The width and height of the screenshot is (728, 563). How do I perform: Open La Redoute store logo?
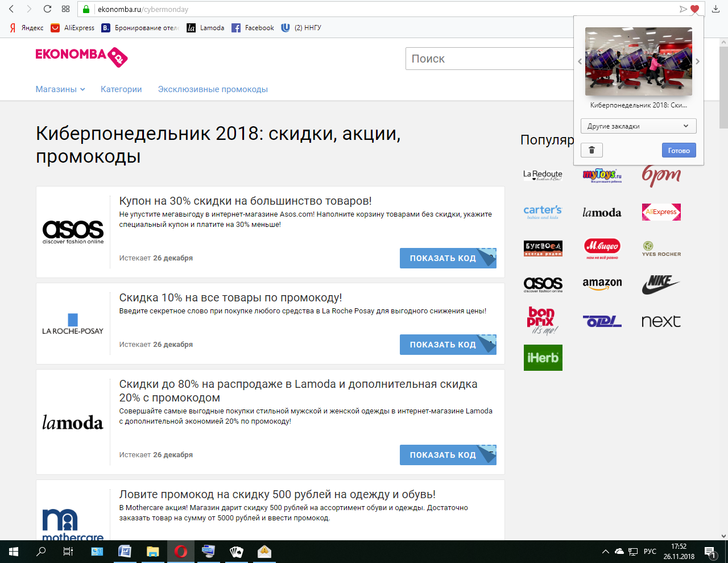[543, 175]
